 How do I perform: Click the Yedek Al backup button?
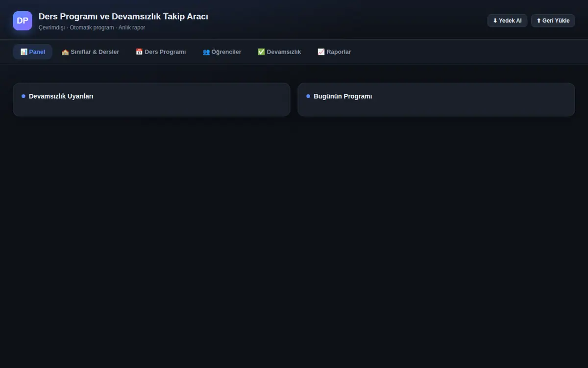507,21
